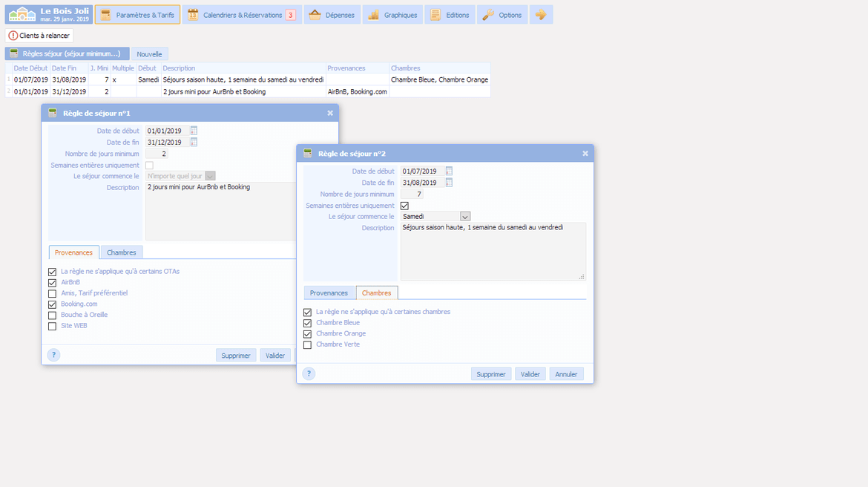The height and width of the screenshot is (487, 868).
Task: Switch to Provenances tab in rule n°2 dialog
Action: (x=329, y=293)
